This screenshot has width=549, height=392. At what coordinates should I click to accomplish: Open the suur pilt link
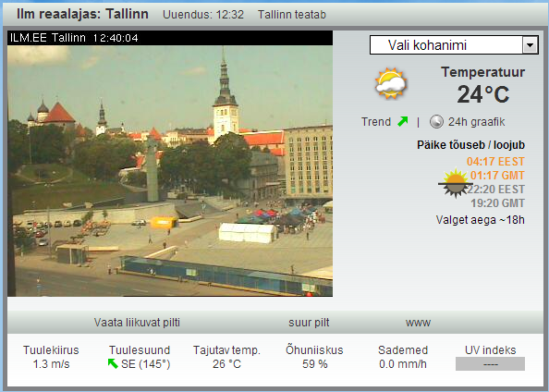(309, 323)
